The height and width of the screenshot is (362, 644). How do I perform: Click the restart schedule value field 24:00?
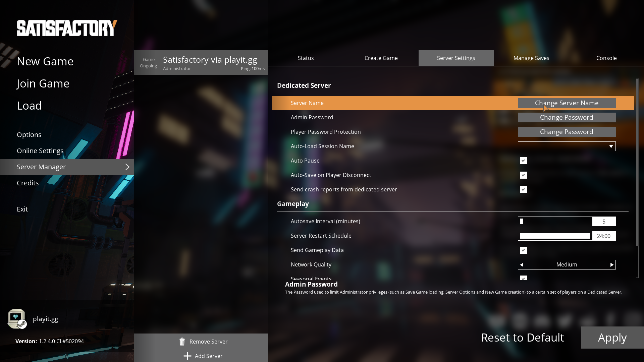[604, 236]
